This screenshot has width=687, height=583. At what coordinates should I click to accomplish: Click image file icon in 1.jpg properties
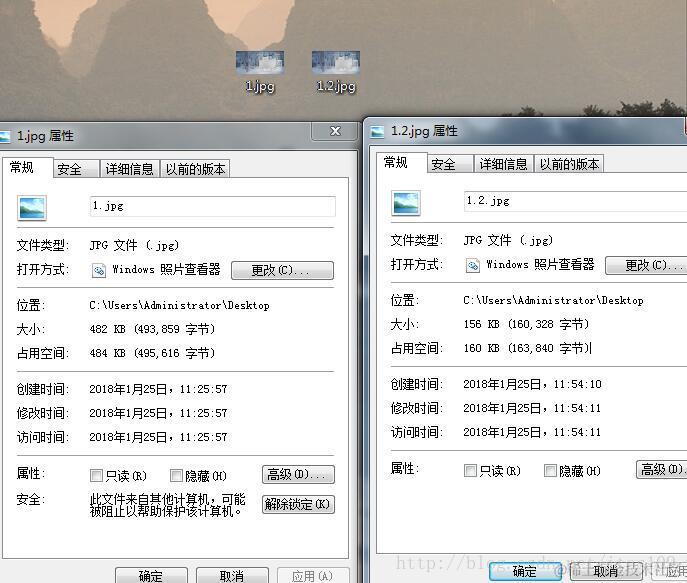click(32, 208)
